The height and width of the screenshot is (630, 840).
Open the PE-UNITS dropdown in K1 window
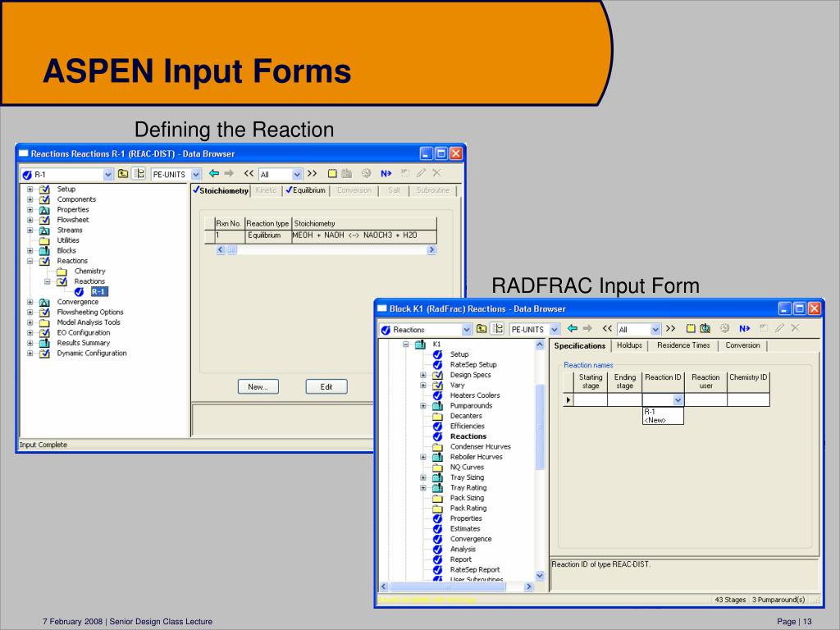click(555, 329)
